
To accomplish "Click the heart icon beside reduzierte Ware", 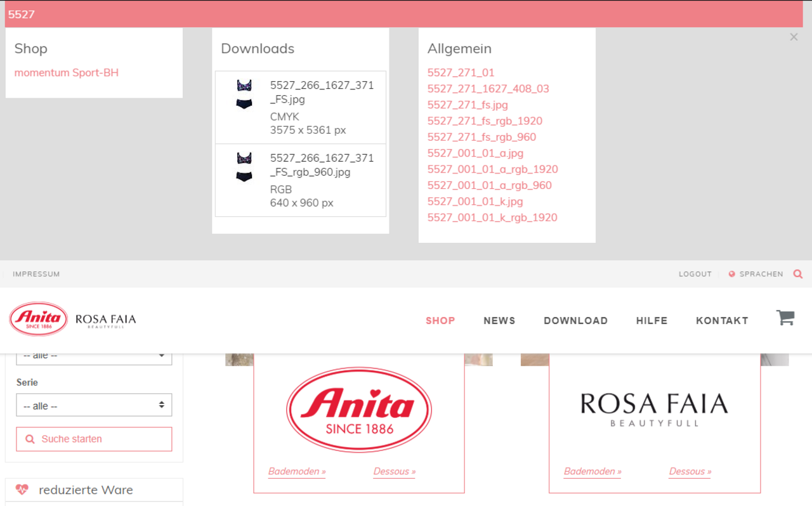I will pyautogui.click(x=22, y=490).
